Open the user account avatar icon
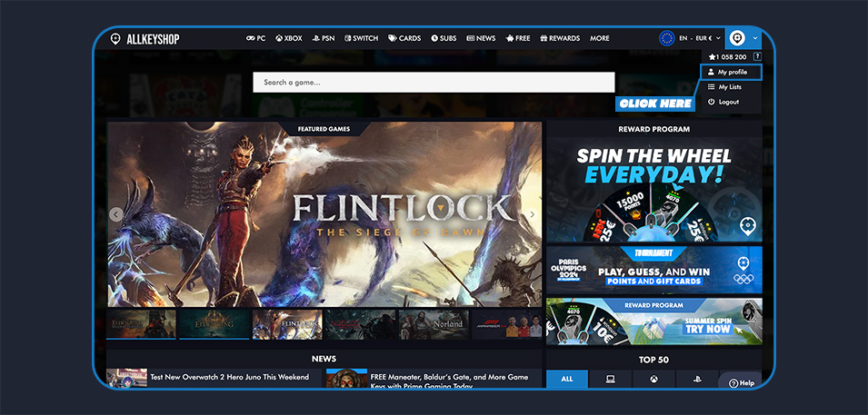The height and width of the screenshot is (415, 868). [x=737, y=38]
